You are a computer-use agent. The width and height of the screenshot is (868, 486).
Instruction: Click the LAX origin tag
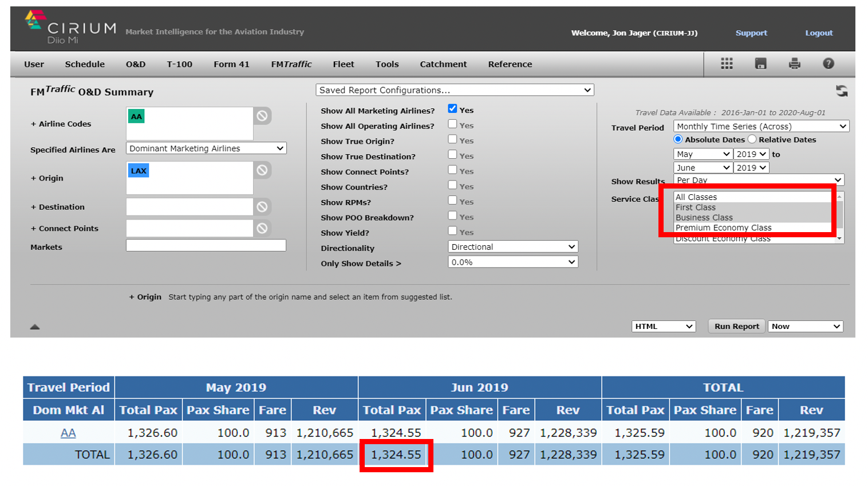(x=139, y=171)
